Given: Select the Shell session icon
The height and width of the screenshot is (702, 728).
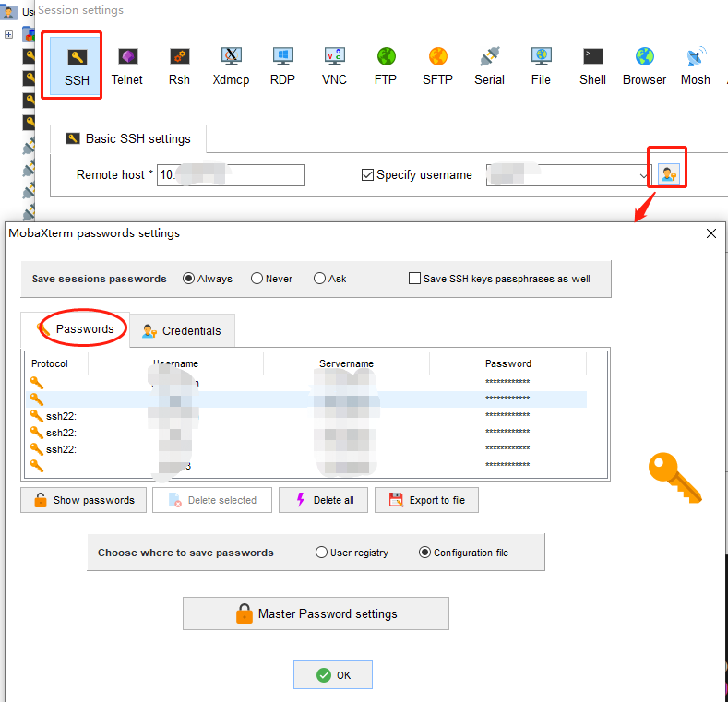Looking at the screenshot, I should click(x=592, y=65).
